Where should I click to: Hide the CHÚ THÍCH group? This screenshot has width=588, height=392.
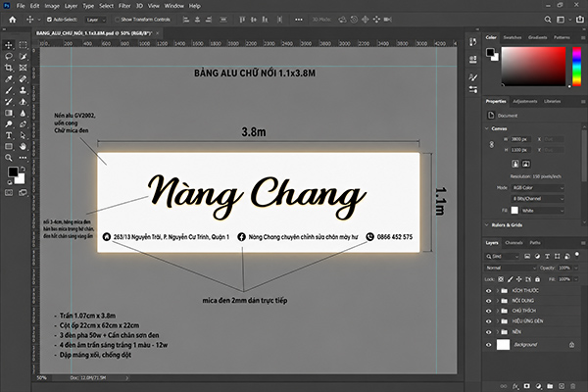[488, 311]
